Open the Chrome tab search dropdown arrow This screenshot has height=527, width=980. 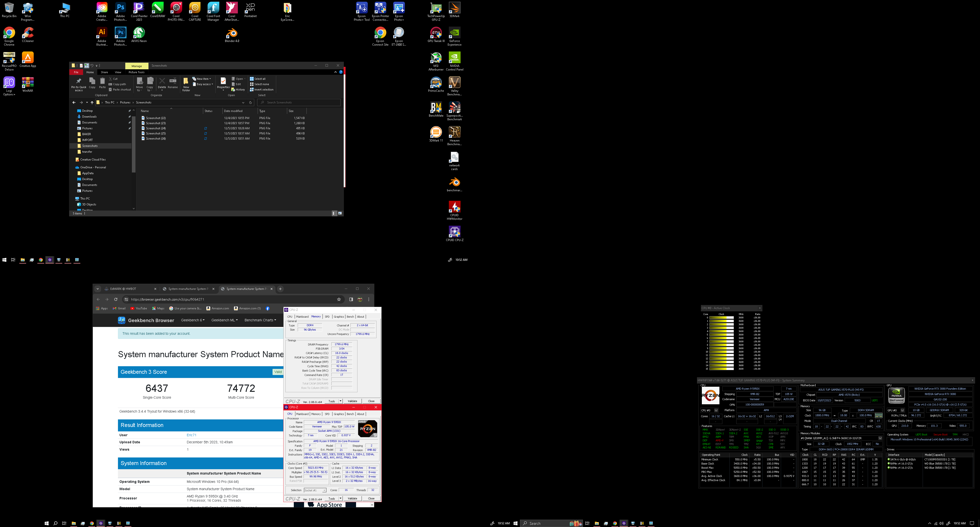(x=98, y=289)
